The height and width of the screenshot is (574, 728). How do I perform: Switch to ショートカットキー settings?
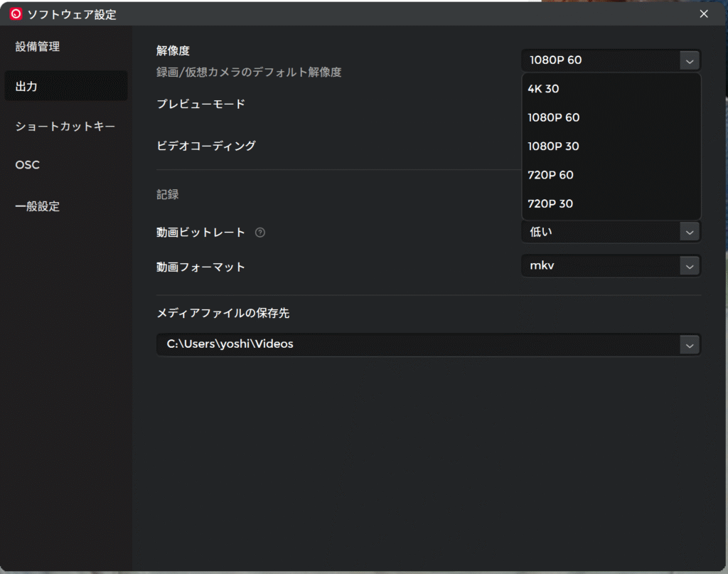point(65,127)
